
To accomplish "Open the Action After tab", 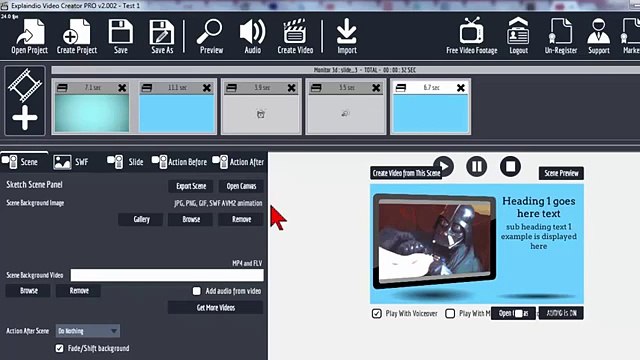I will click(x=238, y=162).
